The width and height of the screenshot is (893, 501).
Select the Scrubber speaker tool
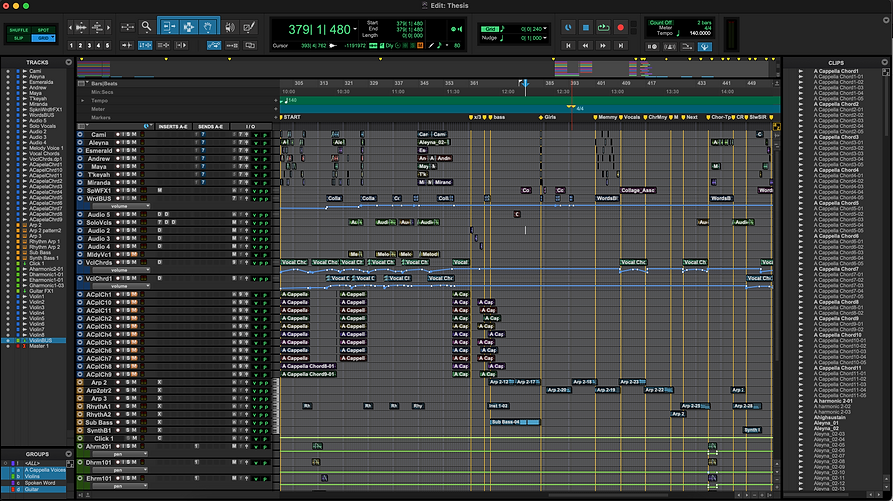pos(230,27)
